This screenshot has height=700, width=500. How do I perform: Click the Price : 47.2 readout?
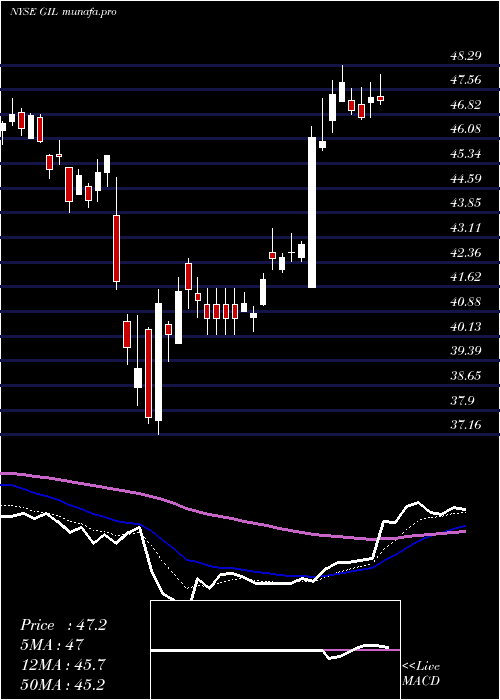(x=63, y=625)
